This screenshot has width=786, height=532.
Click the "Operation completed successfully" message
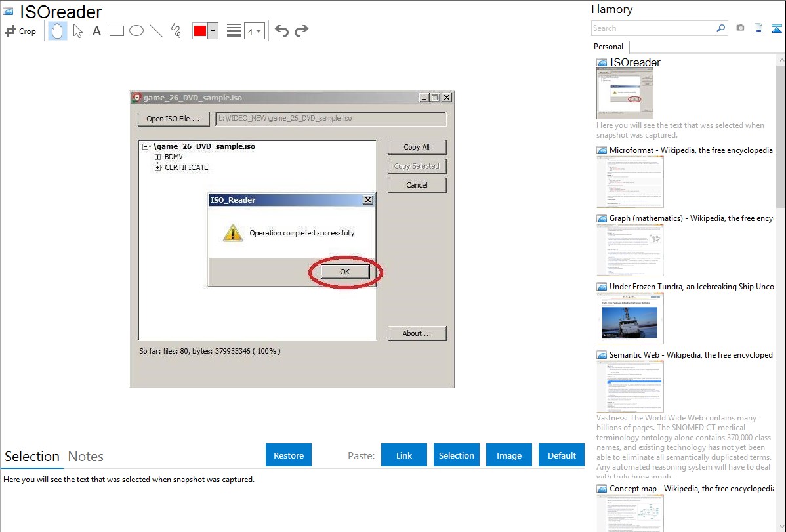coord(302,233)
